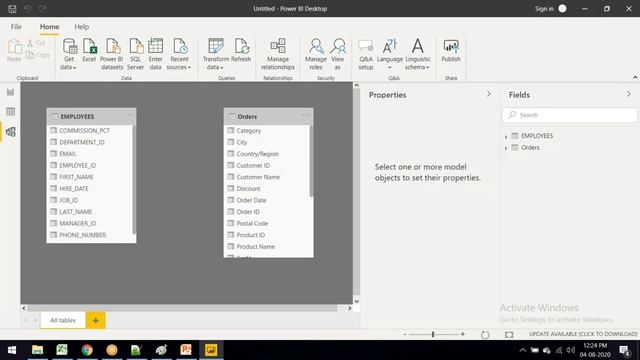Click canvas vertical scroll down arrow

[x=356, y=301]
